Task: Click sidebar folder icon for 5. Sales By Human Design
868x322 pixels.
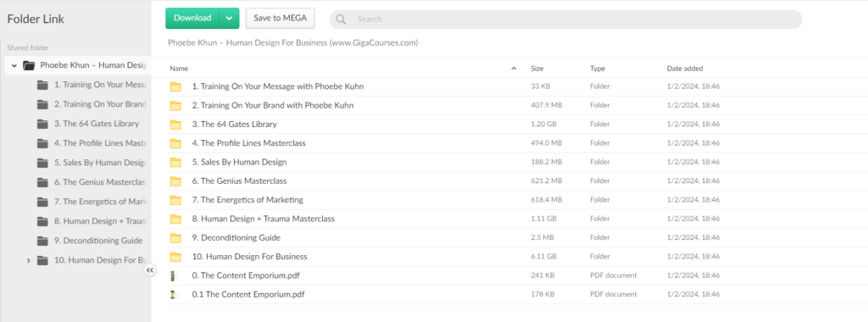Action: [42, 163]
